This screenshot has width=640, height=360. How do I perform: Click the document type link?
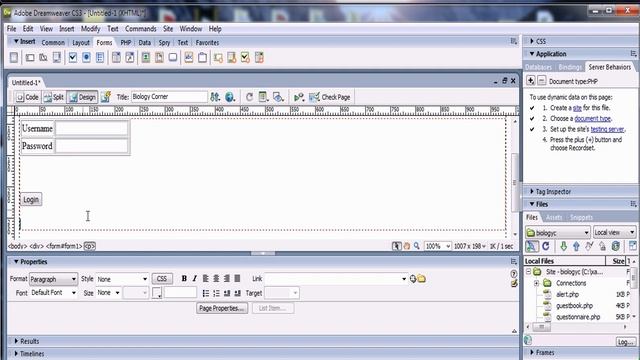[x=592, y=119]
